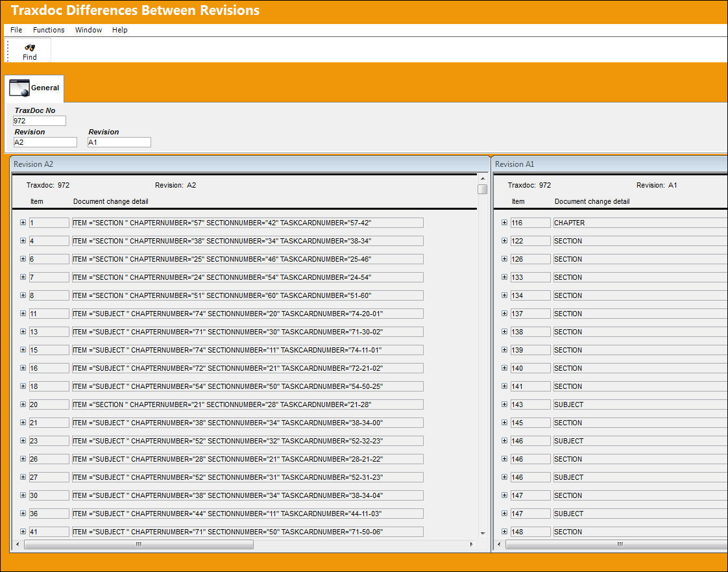Image resolution: width=728 pixels, height=572 pixels.
Task: Click scroll left arrow in Revision A1 pane
Action: click(499, 544)
